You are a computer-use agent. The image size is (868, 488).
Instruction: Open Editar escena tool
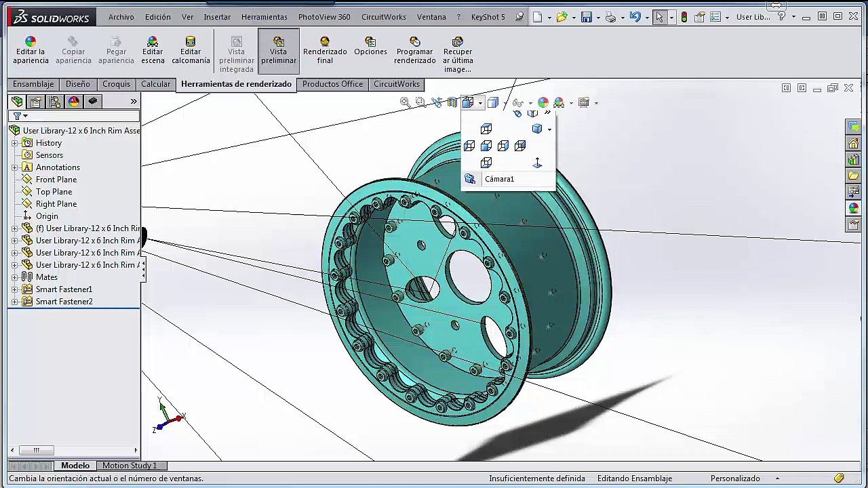pos(153,51)
